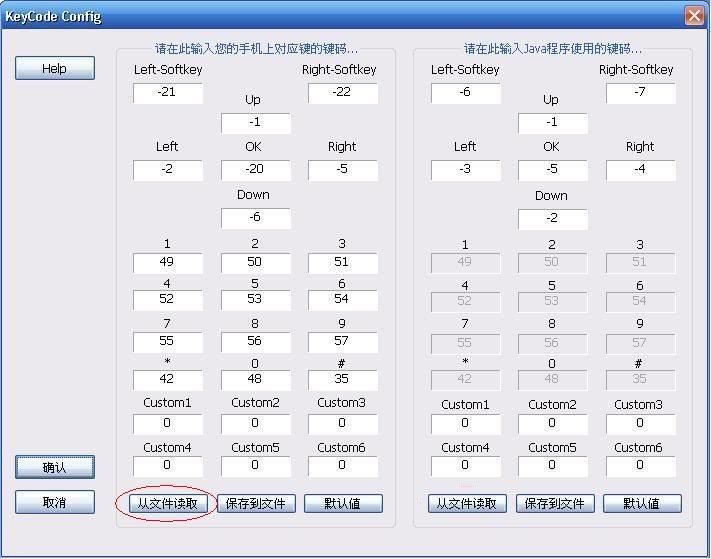Focus the phone # key field showing 35
This screenshot has height=559, width=711.
(342, 380)
